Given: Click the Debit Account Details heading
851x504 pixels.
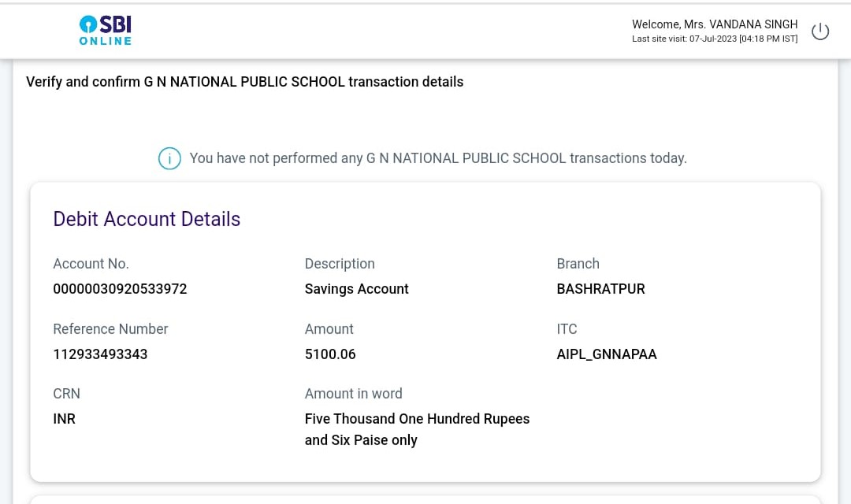Looking at the screenshot, I should (x=147, y=219).
